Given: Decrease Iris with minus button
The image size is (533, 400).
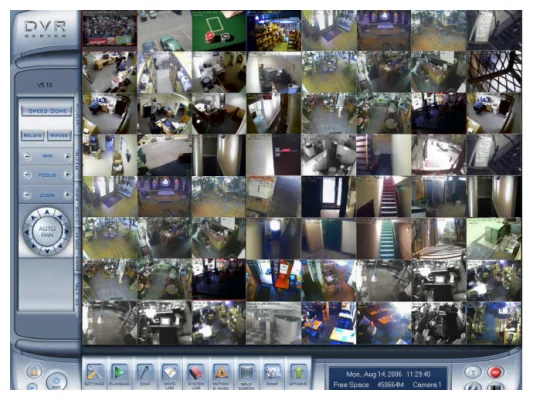Looking at the screenshot, I should (x=27, y=156).
